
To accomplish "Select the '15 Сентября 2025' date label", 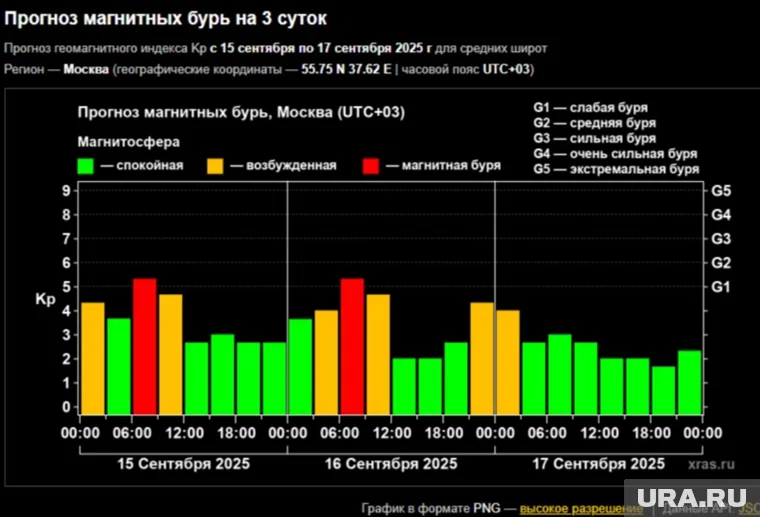I will coord(184,464).
